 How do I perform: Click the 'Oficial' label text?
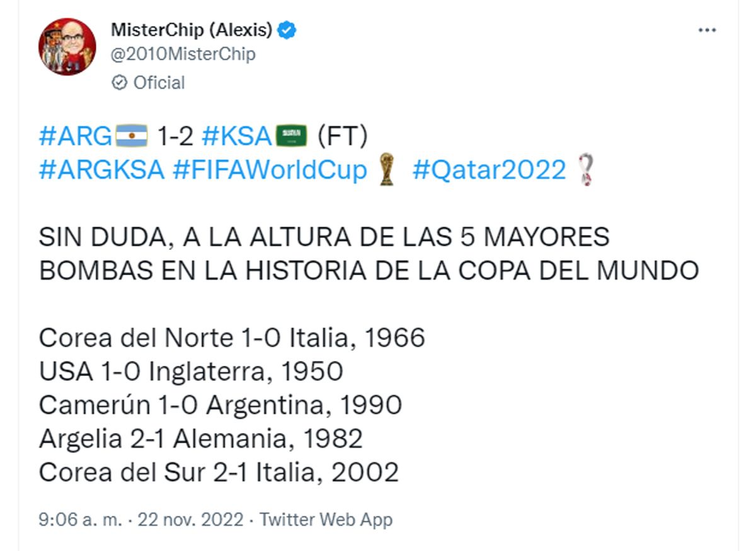click(x=159, y=82)
